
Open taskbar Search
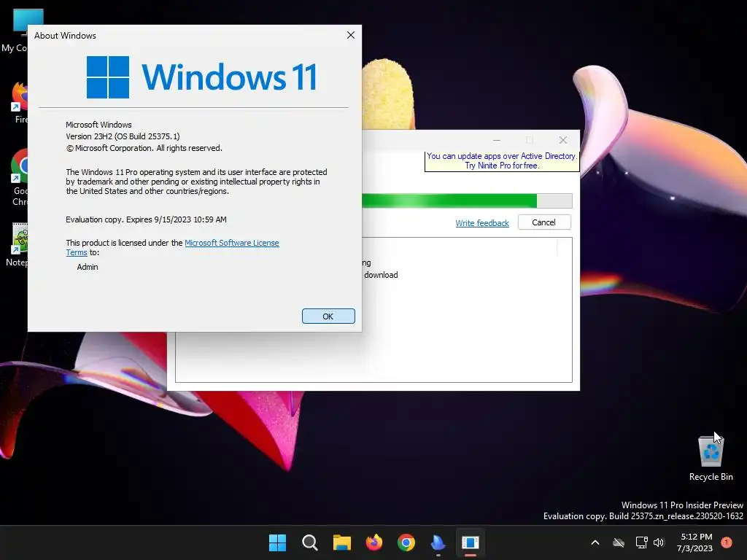click(309, 542)
